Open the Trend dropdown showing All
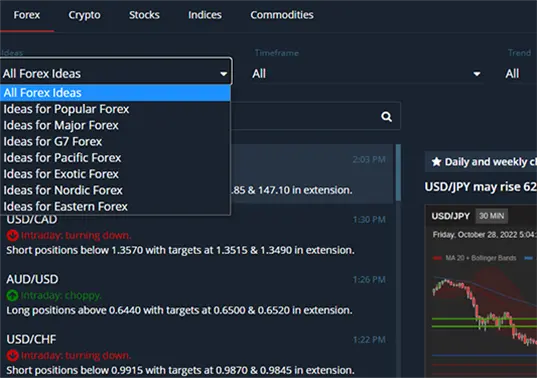This screenshot has height=378, width=537. coord(521,74)
